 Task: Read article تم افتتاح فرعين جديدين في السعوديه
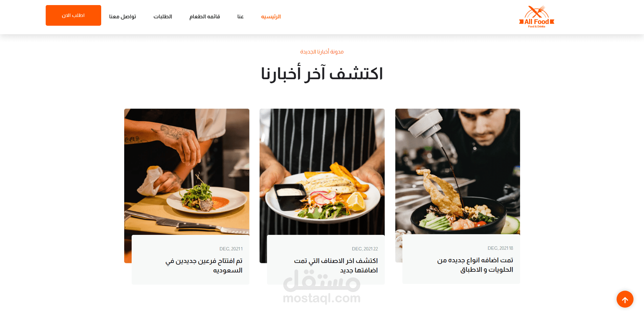204,266
